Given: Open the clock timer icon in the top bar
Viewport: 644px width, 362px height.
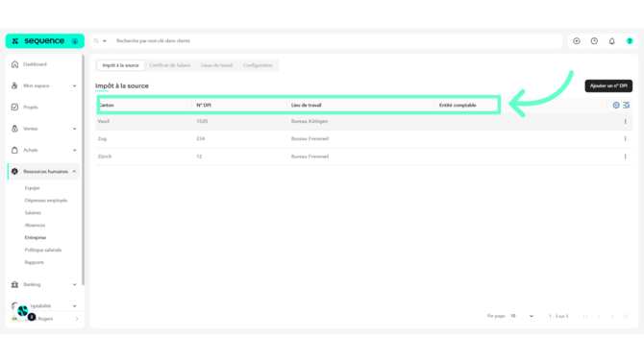Looking at the screenshot, I should [594, 41].
